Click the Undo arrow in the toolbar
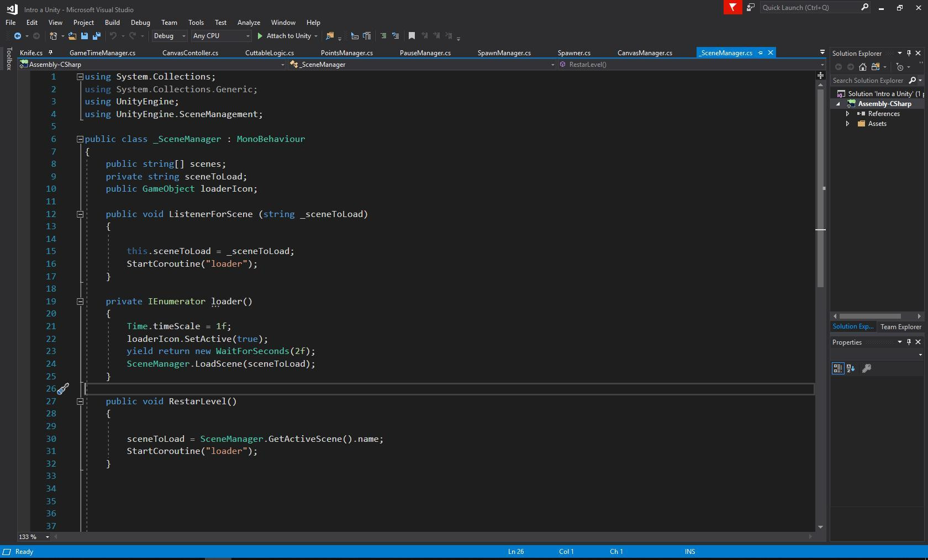Screen dimensions: 928x560 tap(113, 36)
